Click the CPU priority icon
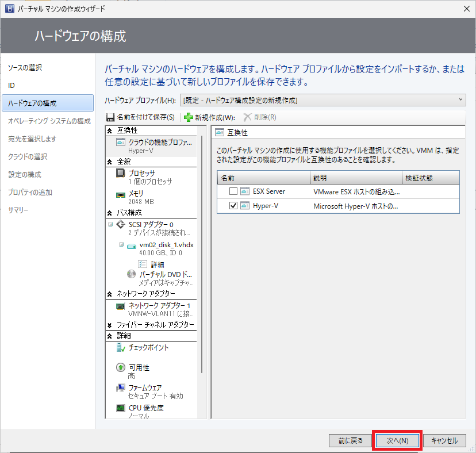Viewport: 476px width, 453px height. coord(121,408)
